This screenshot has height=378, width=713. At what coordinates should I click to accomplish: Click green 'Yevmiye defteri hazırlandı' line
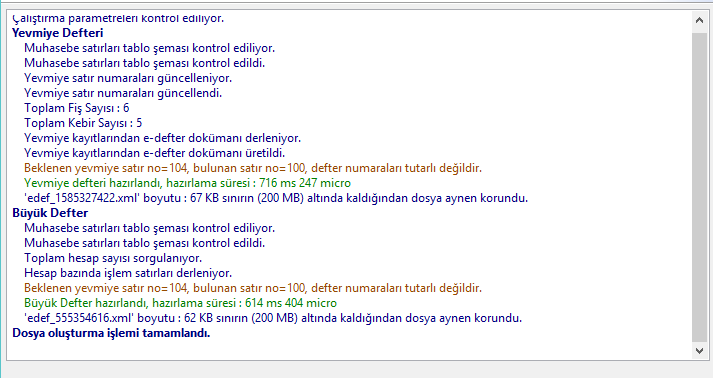pos(187,183)
